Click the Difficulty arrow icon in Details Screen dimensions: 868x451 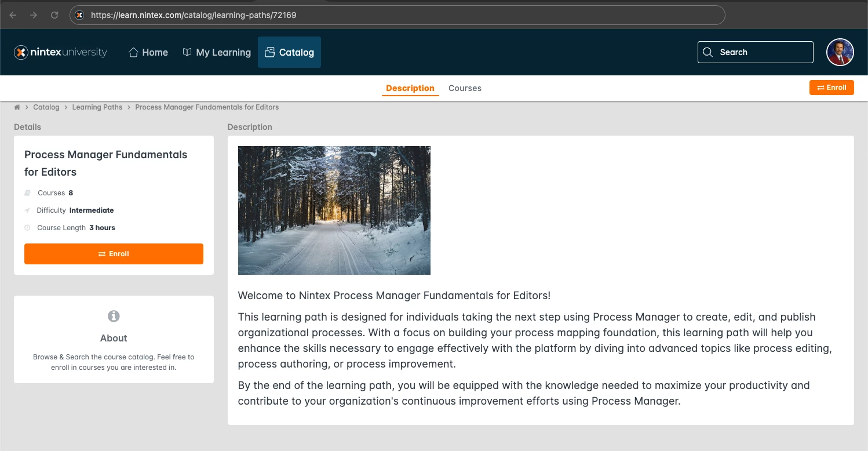(27, 210)
